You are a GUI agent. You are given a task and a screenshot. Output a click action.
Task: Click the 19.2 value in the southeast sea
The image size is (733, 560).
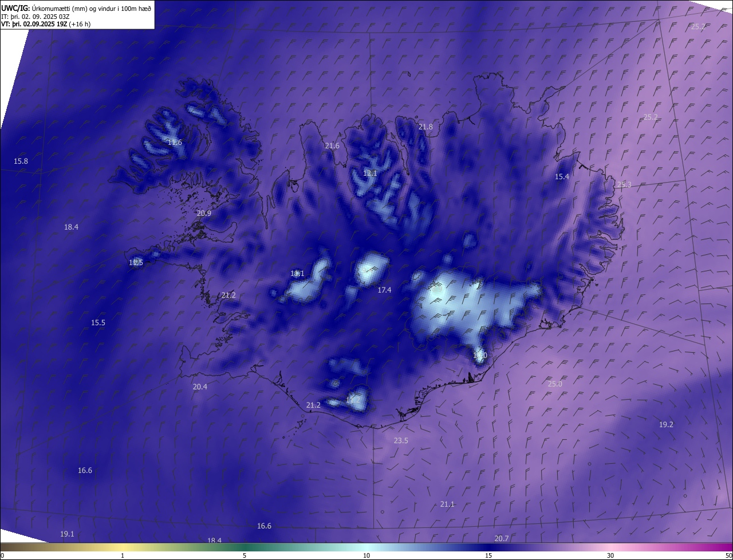[666, 424]
